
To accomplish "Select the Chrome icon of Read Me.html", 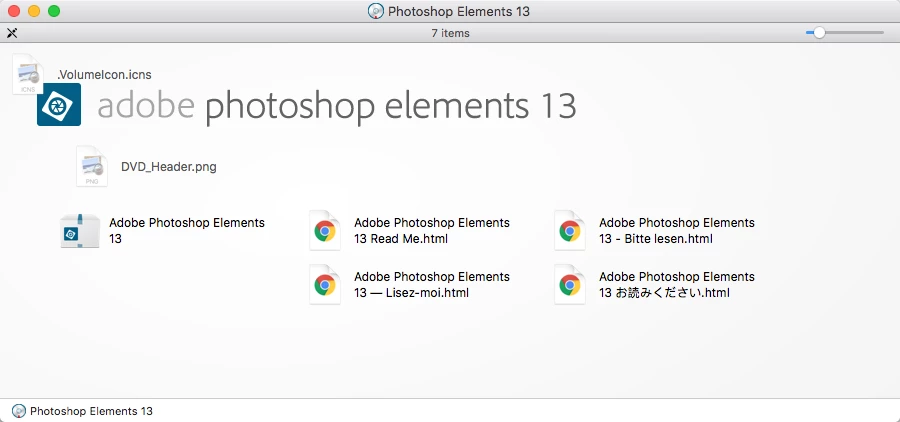I will click(x=325, y=231).
